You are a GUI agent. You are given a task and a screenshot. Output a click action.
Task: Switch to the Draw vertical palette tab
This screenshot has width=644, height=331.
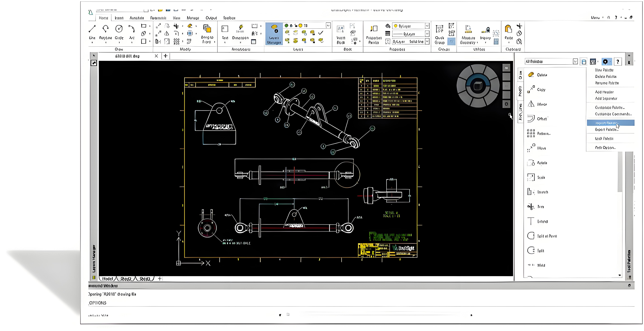tap(521, 75)
